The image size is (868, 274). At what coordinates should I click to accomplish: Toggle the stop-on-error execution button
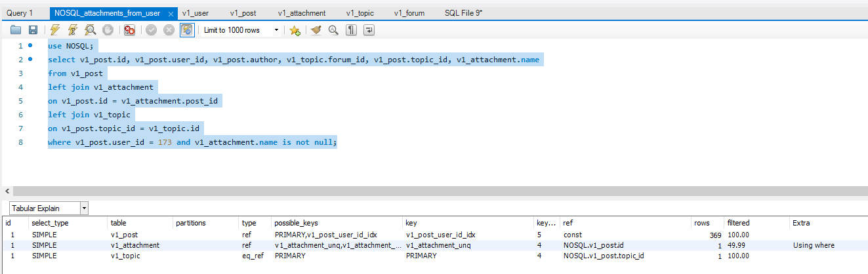(130, 30)
